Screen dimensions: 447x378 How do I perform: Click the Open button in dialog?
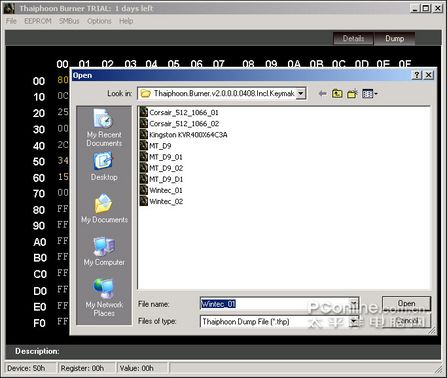click(x=406, y=304)
